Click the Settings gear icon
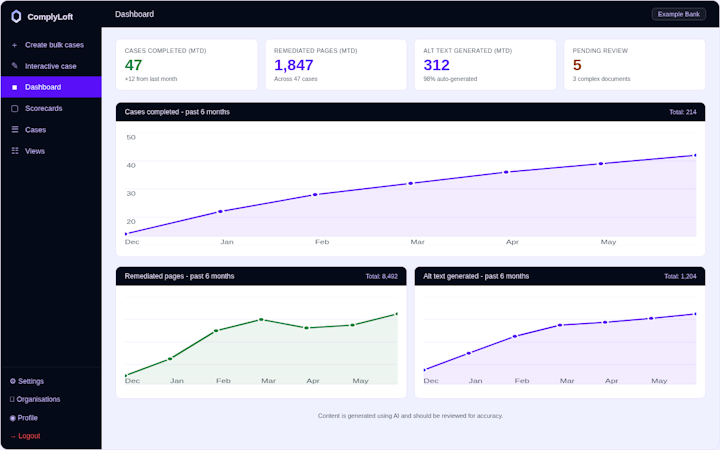 (13, 381)
